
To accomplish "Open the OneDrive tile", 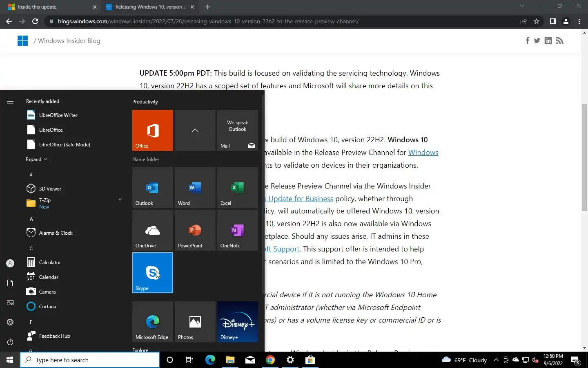I will click(153, 230).
